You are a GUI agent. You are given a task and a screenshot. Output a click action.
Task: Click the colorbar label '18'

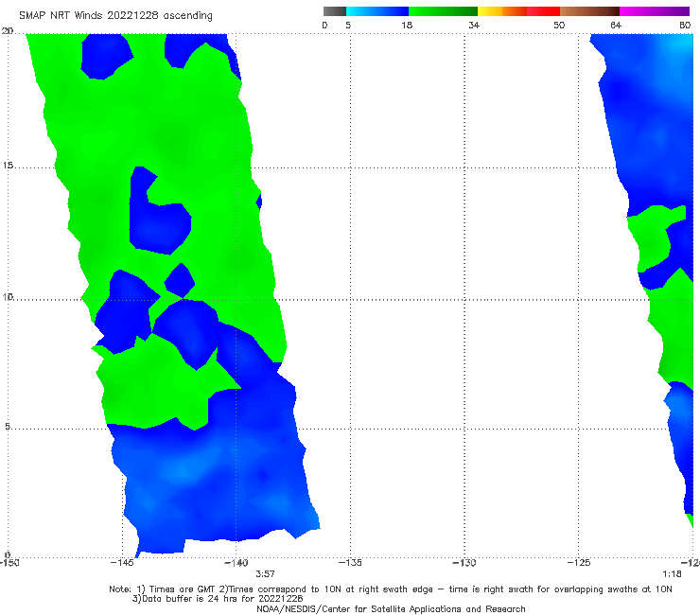point(407,25)
